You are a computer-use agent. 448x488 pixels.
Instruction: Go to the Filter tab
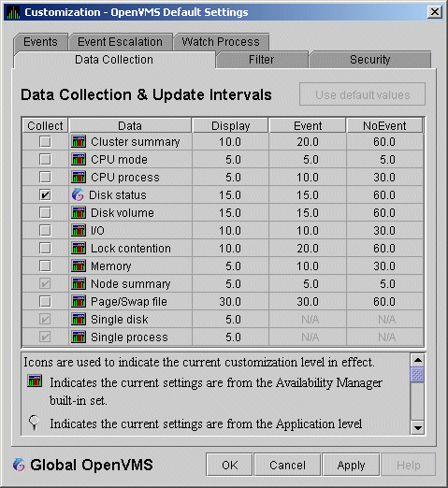pos(262,60)
